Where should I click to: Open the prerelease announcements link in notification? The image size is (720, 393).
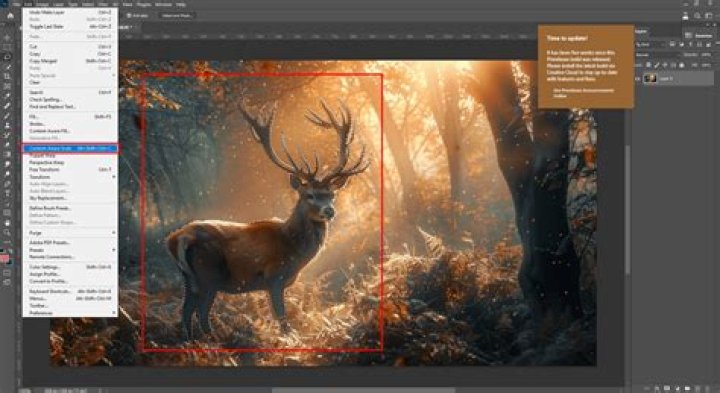click(x=583, y=93)
